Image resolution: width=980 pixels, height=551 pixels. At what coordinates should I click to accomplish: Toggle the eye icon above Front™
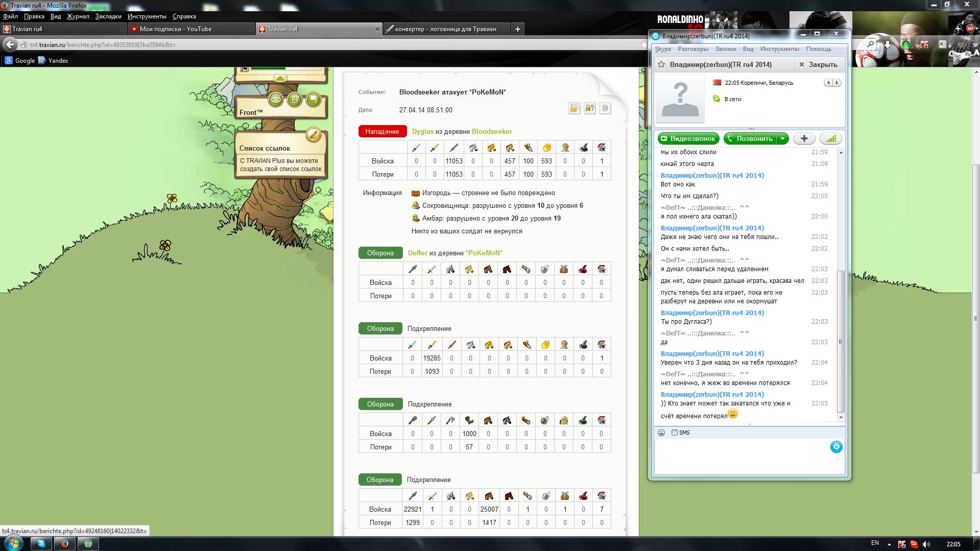276,100
